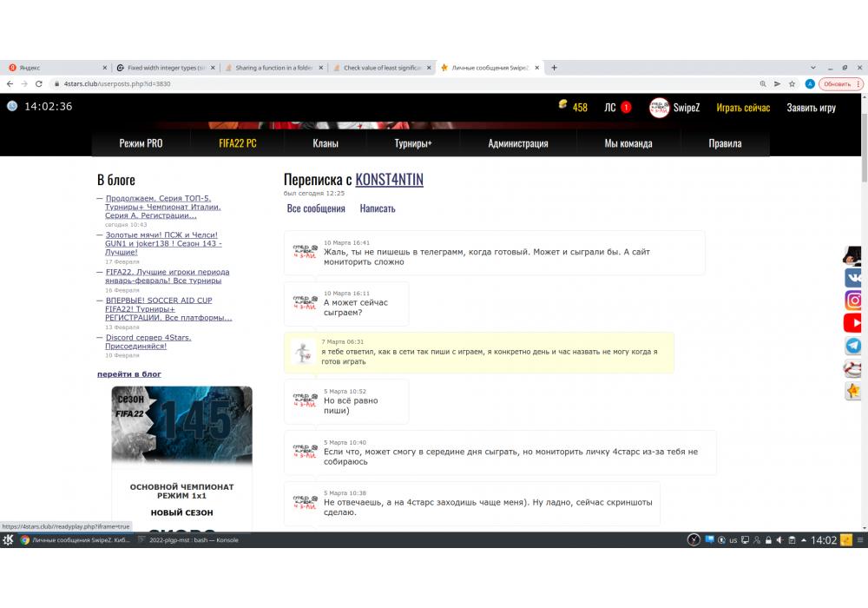Bookmark page with the star icon

[x=792, y=84]
